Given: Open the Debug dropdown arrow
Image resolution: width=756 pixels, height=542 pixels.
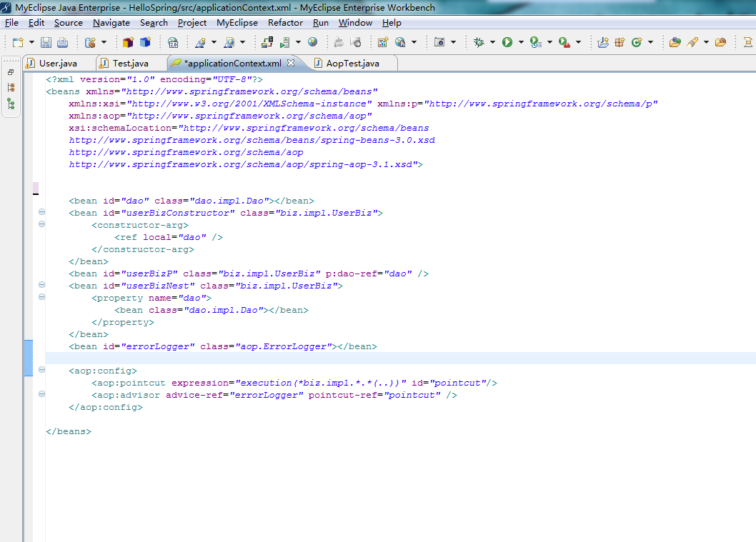Looking at the screenshot, I should (492, 42).
